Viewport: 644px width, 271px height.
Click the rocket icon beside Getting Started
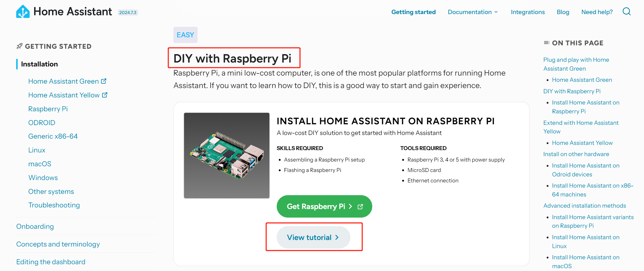pos(20,46)
